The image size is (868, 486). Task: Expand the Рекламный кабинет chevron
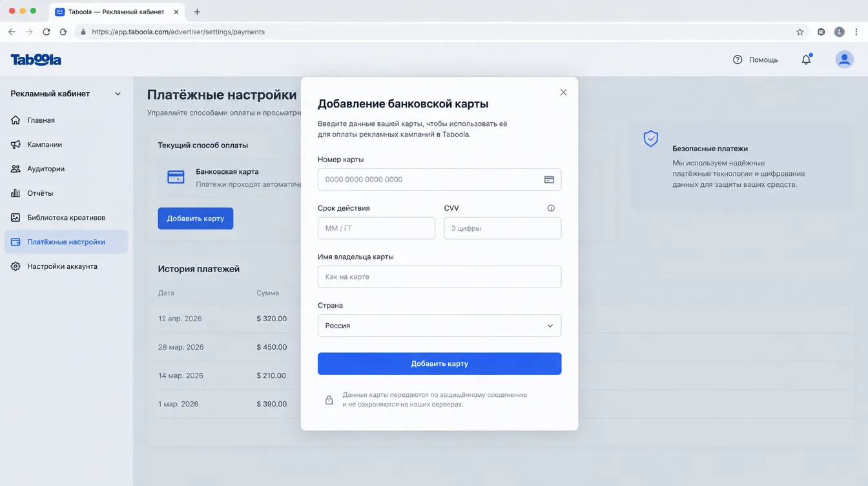coord(118,94)
